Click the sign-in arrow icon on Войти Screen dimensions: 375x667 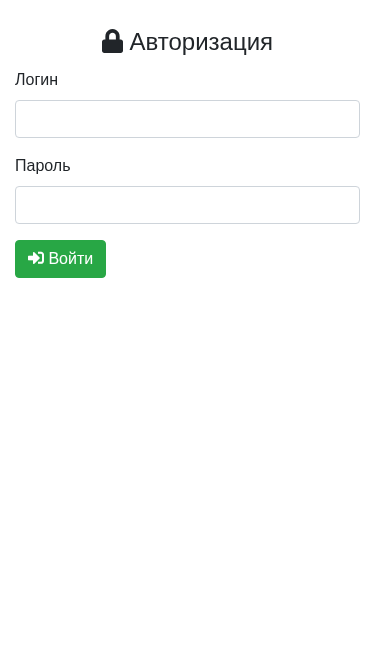coord(36,258)
